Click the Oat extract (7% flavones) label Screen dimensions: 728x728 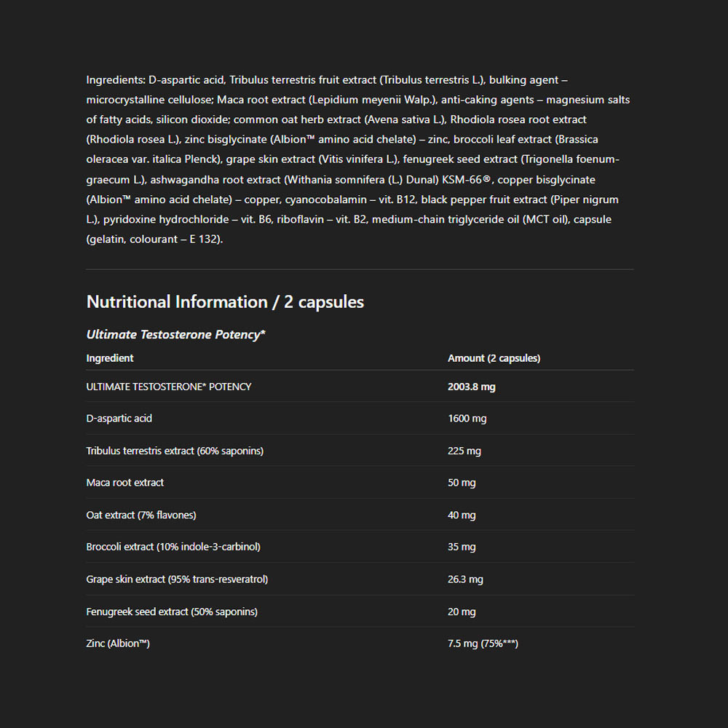(x=141, y=515)
